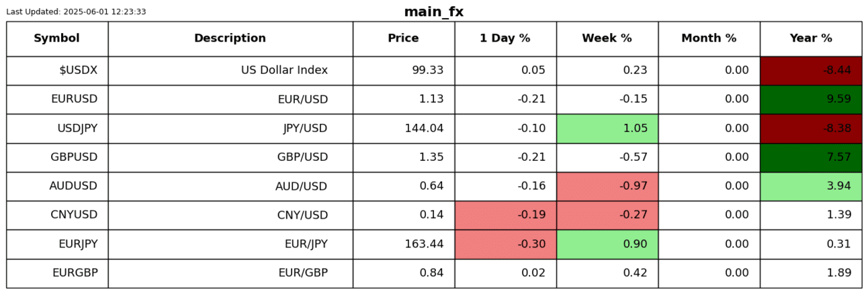
Task: Click the Symbol column header
Action: click(x=57, y=38)
